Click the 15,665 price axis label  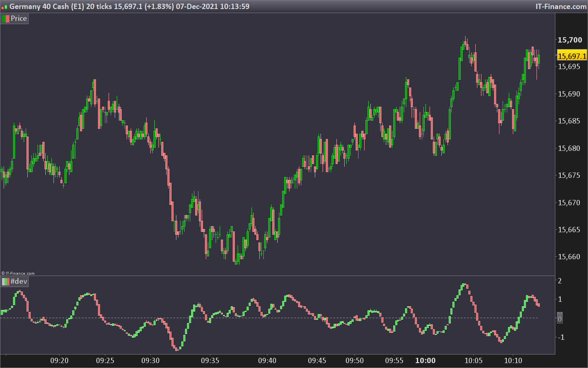[569, 230]
